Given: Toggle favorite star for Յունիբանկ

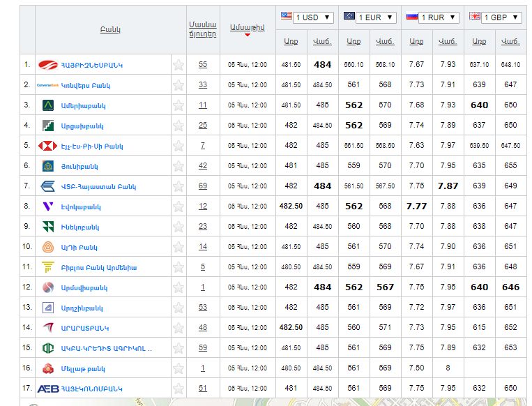Looking at the screenshot, I should click(x=178, y=166).
